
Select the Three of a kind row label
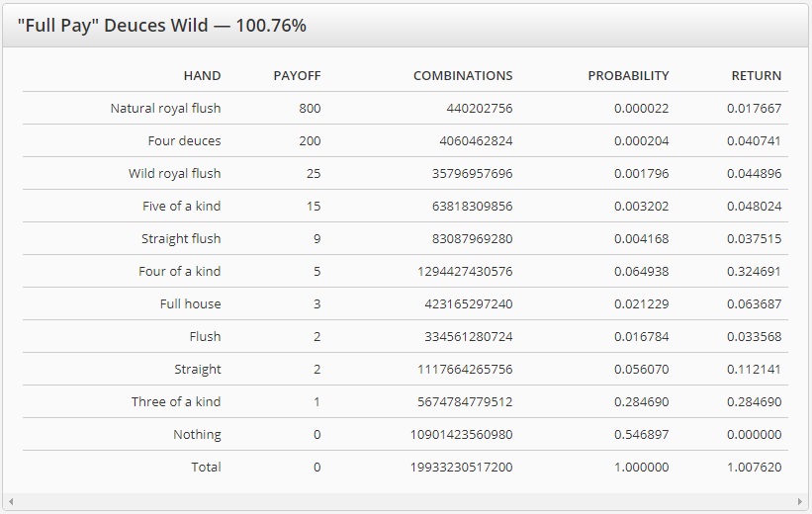click(176, 401)
